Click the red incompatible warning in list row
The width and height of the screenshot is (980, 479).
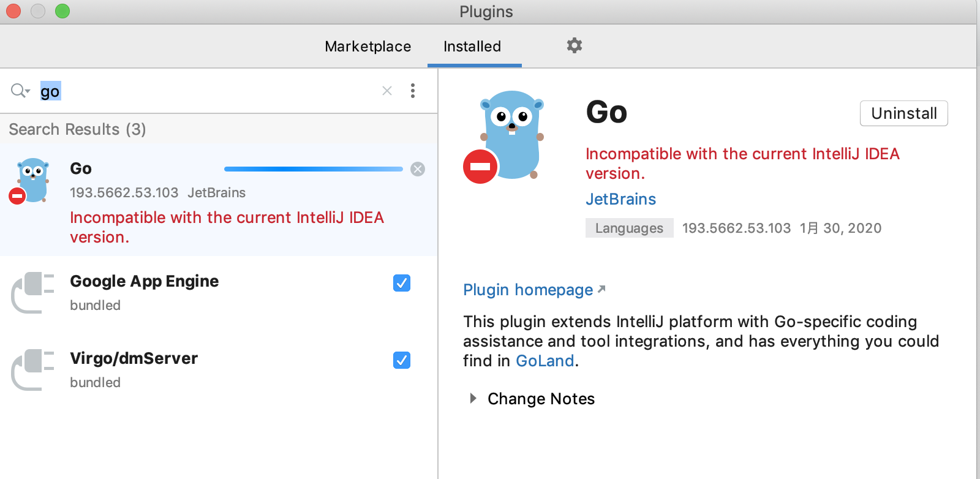[x=227, y=227]
